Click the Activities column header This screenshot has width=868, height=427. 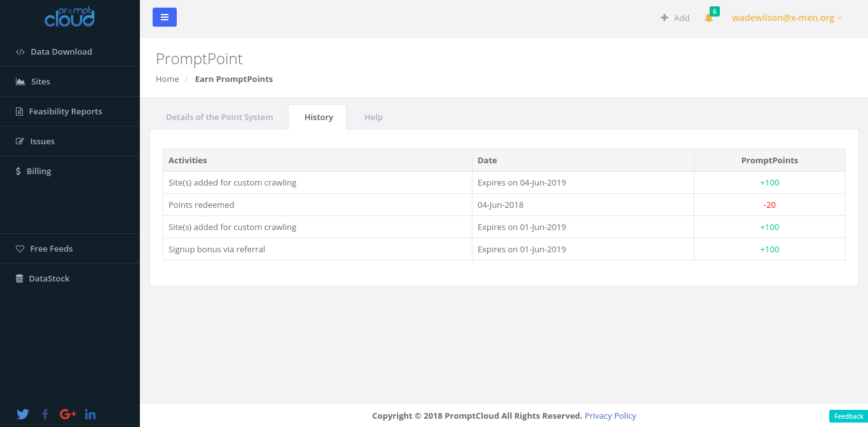click(317, 161)
